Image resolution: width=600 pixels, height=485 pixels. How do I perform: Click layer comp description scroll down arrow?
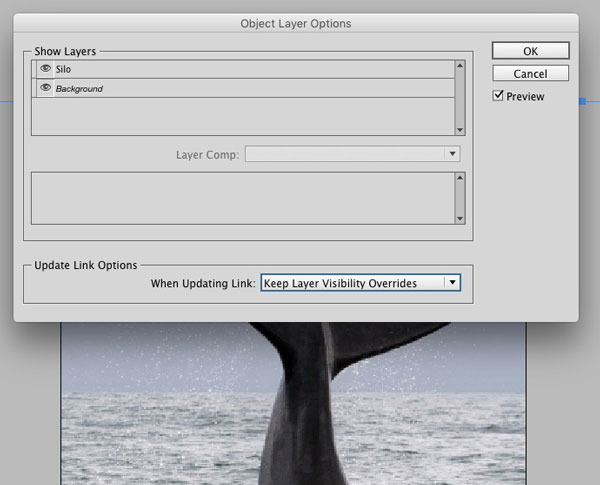click(x=460, y=219)
